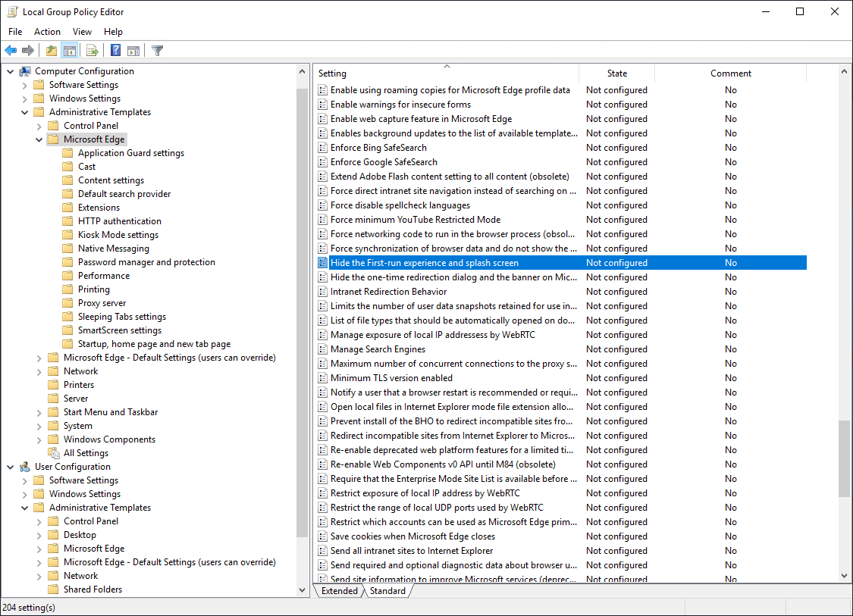853x616 pixels.
Task: Toggle Show/Hide Console Tree toolbar icon
Action: coord(69,51)
